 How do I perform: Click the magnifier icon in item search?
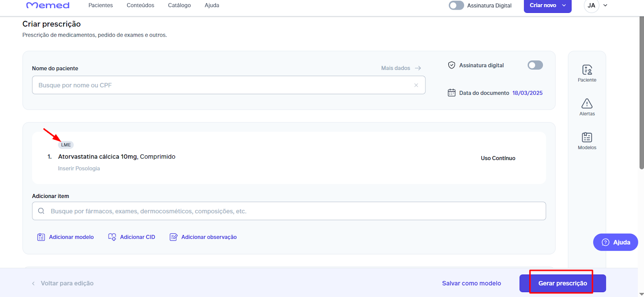coord(41,211)
